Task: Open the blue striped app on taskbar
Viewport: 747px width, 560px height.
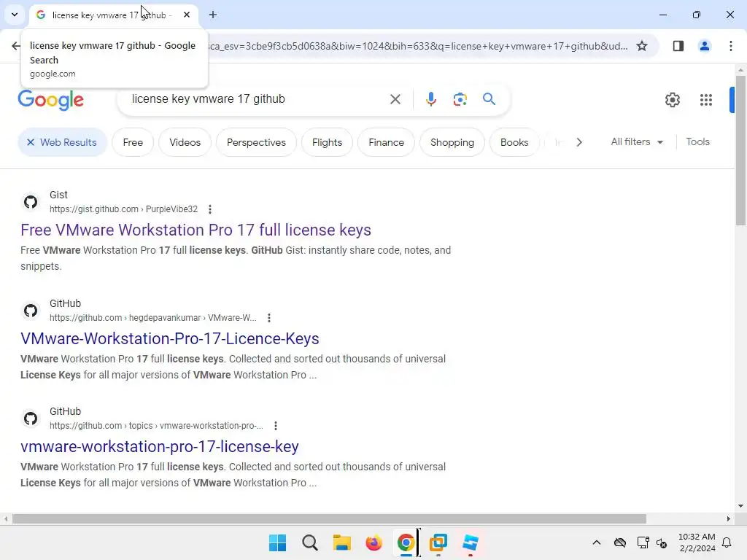Action: click(471, 542)
